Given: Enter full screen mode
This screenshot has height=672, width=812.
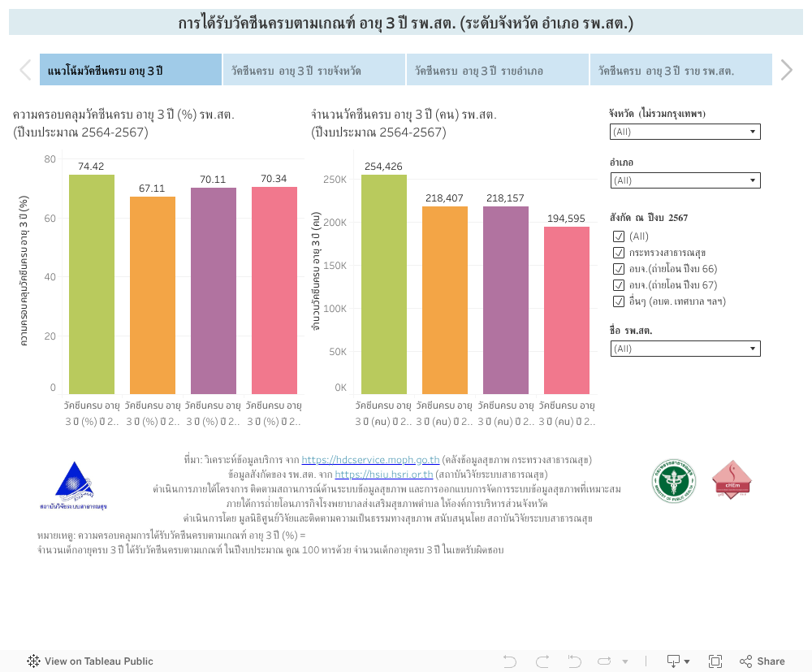Looking at the screenshot, I should click(715, 661).
